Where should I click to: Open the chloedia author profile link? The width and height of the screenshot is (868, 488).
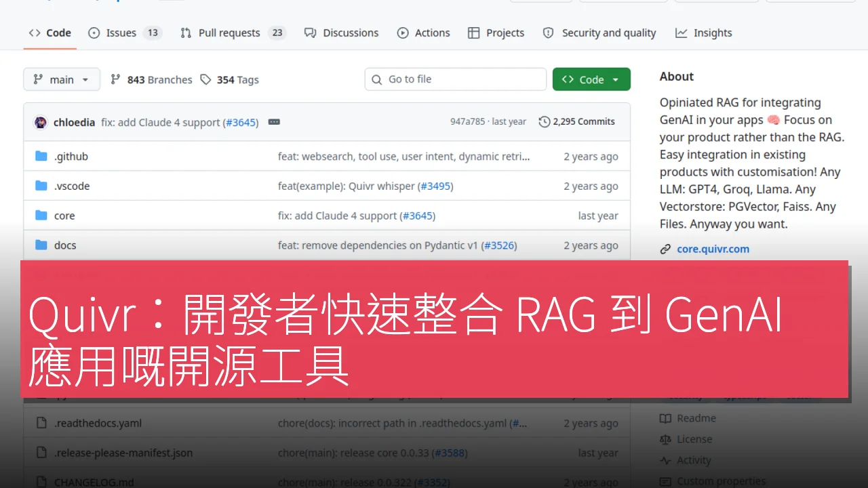point(74,122)
